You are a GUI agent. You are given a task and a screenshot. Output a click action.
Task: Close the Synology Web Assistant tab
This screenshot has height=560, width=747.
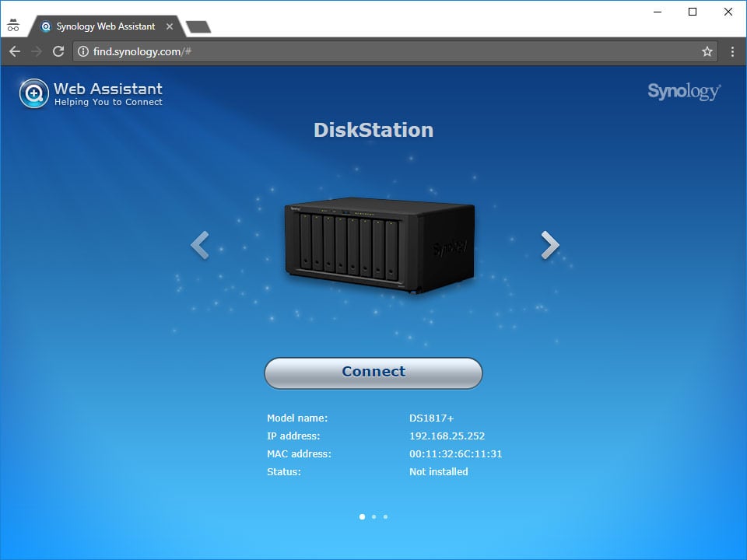[169, 26]
